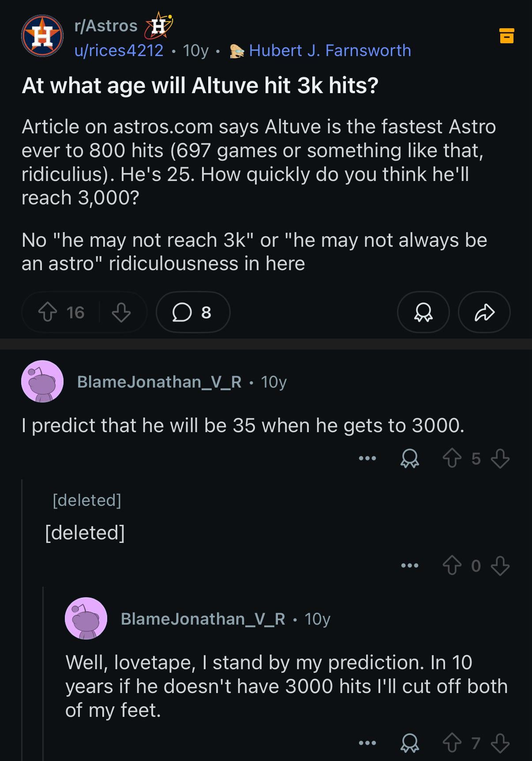This screenshot has width=532, height=761.
Task: Open BlameJonathan_V_R profile from first comment
Action: click(159, 382)
